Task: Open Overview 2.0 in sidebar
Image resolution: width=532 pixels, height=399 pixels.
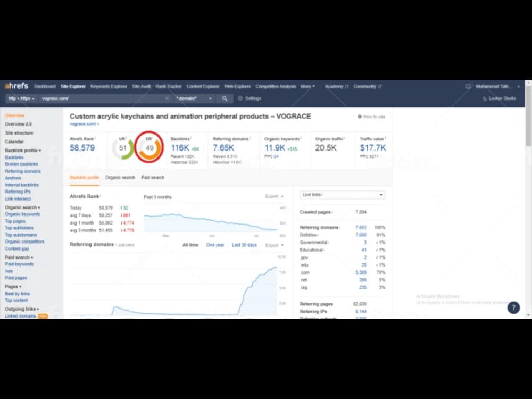Action: click(x=18, y=124)
